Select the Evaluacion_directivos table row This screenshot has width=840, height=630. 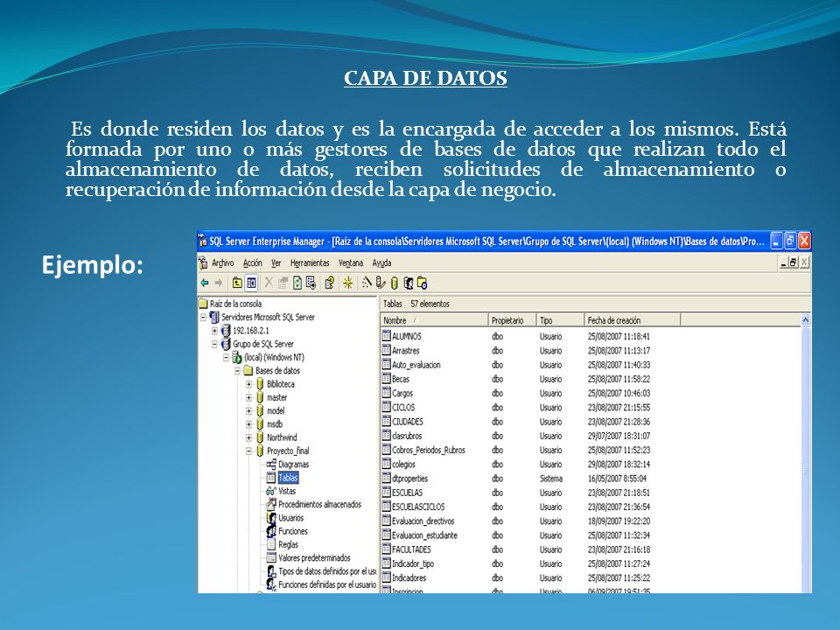(x=516, y=521)
